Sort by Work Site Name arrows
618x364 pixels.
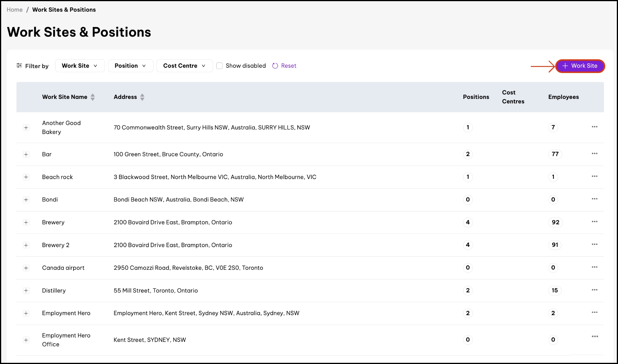pos(93,97)
